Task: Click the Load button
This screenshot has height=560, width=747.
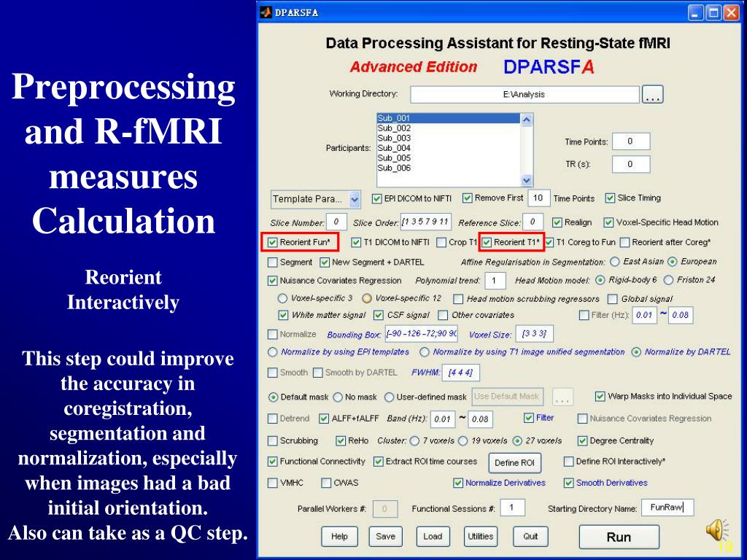Action: click(433, 537)
